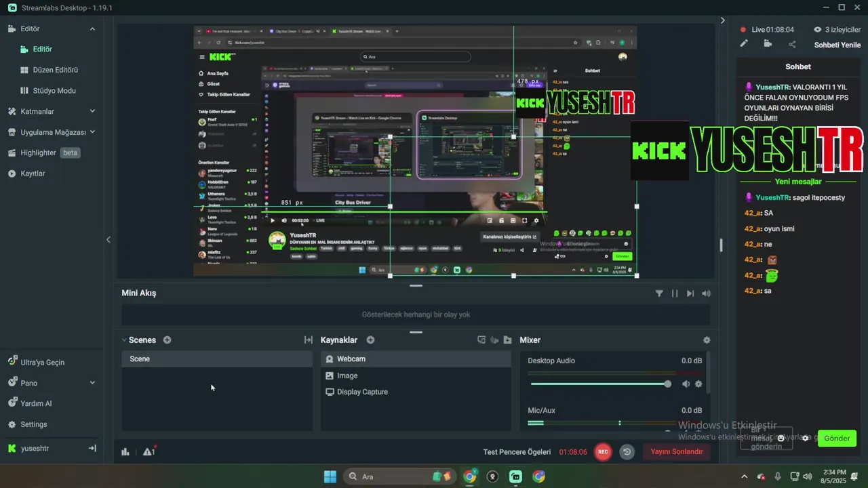
Task: Collapse the Editör menu section
Action: (92, 29)
